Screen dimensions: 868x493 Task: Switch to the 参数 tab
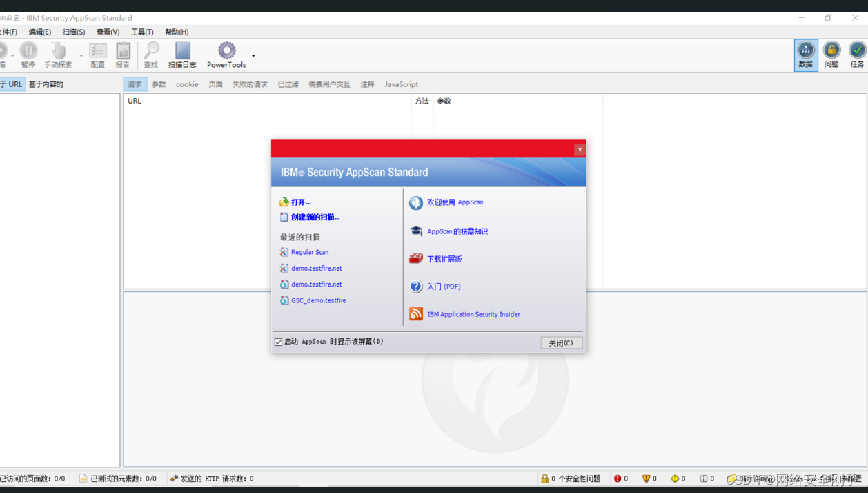click(159, 84)
